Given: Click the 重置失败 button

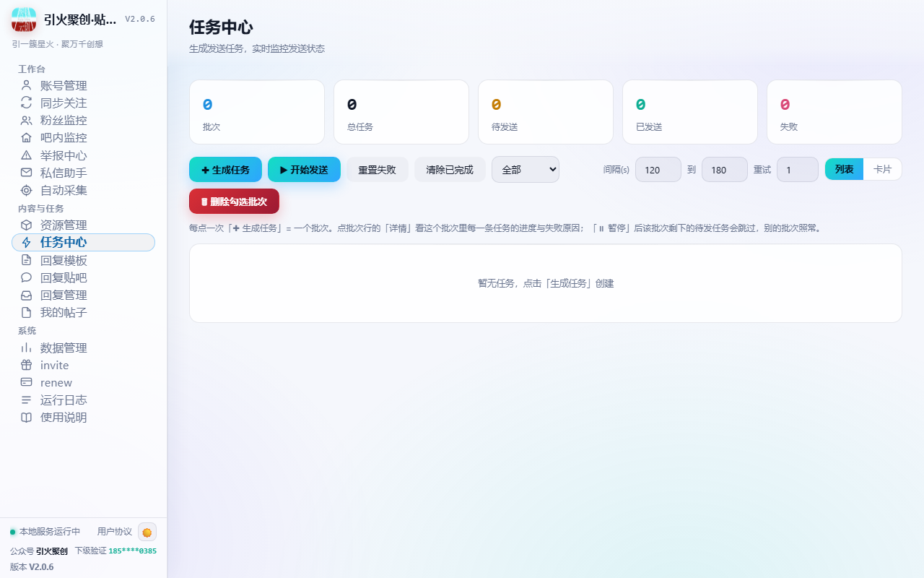Looking at the screenshot, I should click(x=378, y=170).
